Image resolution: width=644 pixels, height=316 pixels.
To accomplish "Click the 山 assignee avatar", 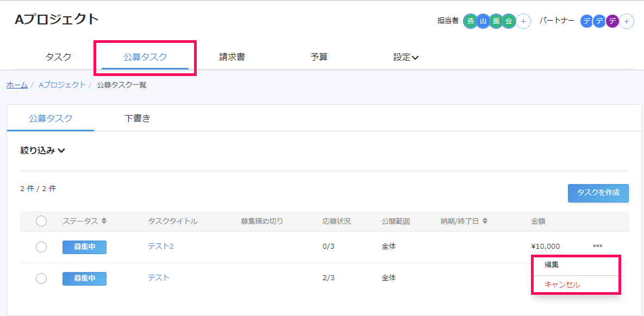I will click(x=483, y=21).
